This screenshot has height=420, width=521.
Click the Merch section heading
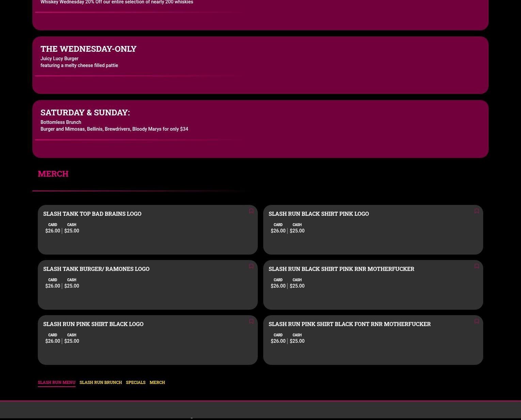pyautogui.click(x=53, y=174)
